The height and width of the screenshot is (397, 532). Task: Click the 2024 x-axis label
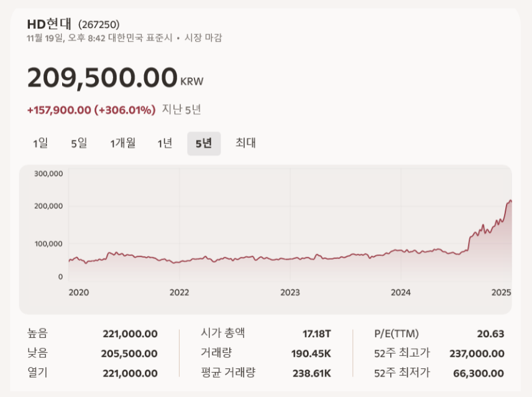[401, 293]
